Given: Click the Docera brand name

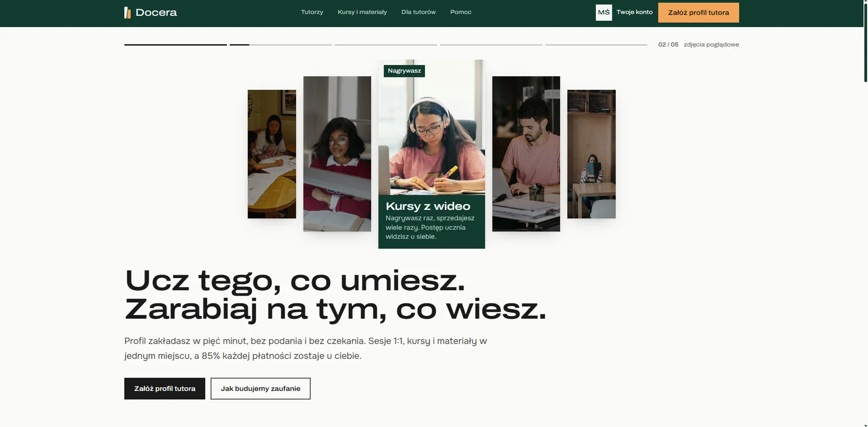Looking at the screenshot, I should 156,12.
